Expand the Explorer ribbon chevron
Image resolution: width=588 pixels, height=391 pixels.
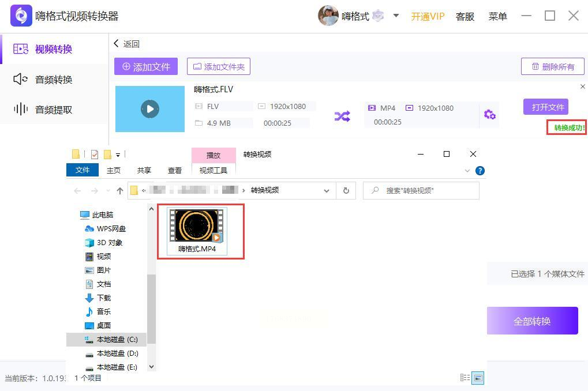pyautogui.click(x=467, y=171)
